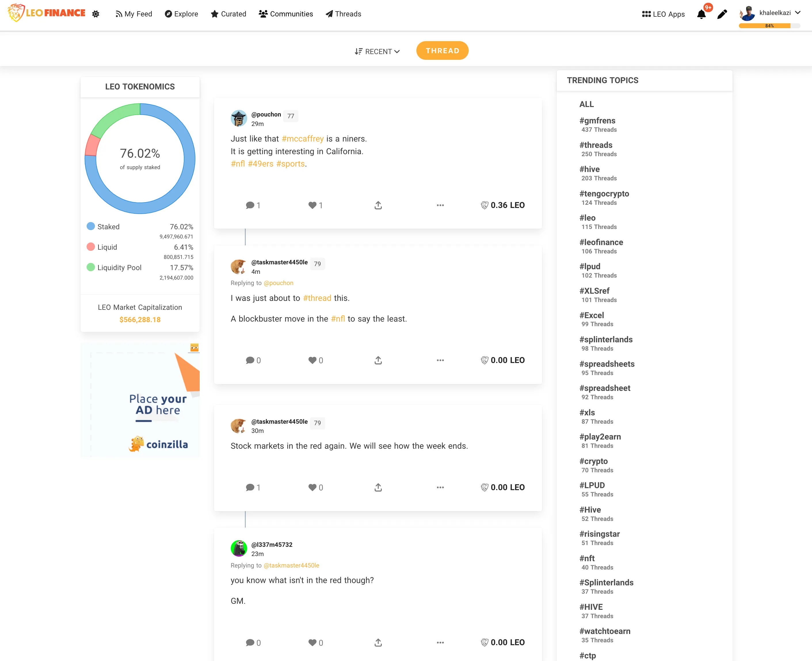Select the #hive trending topic
The height and width of the screenshot is (661, 812).
(x=589, y=169)
